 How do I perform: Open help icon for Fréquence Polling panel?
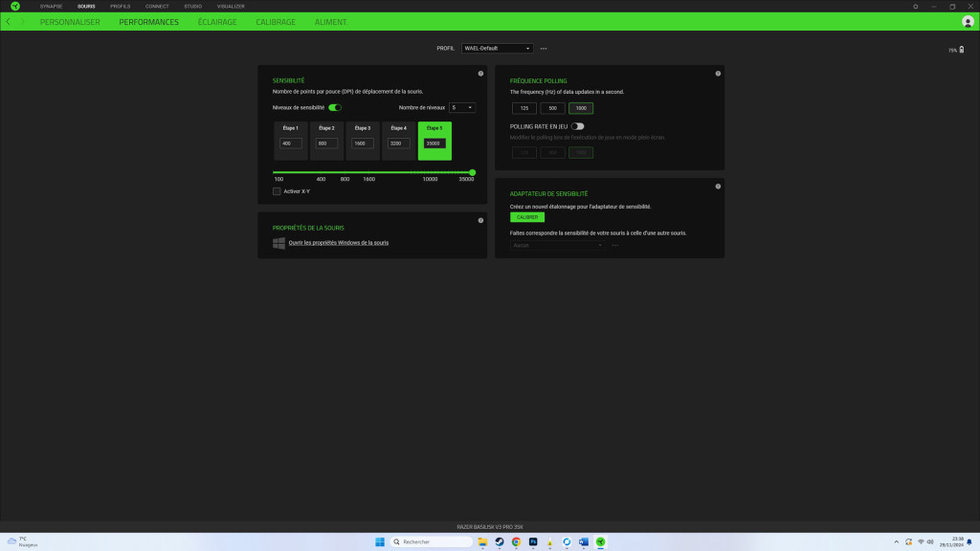[x=718, y=73]
